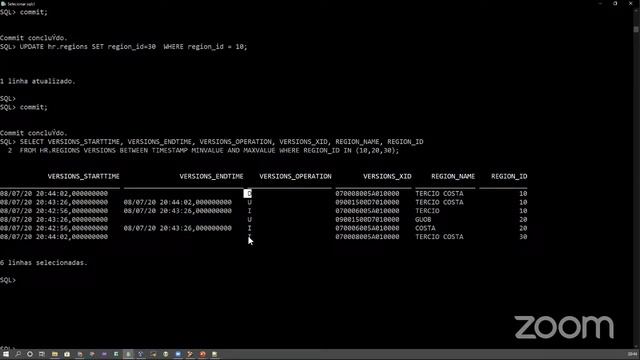Click VERSIONS_STARTTIME column header
Viewport: 640px width, 360px height.
click(x=84, y=176)
